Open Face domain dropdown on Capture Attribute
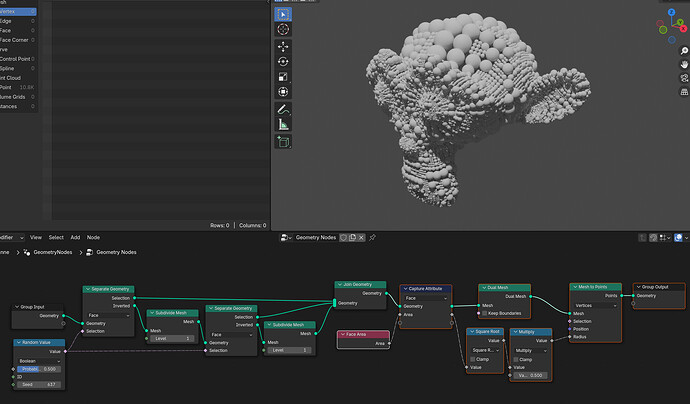 tap(426, 298)
